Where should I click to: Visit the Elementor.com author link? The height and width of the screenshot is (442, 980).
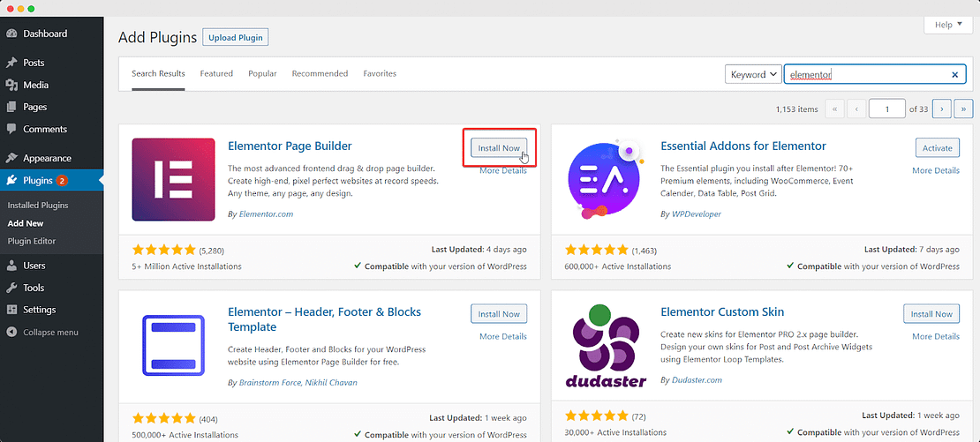tap(267, 214)
